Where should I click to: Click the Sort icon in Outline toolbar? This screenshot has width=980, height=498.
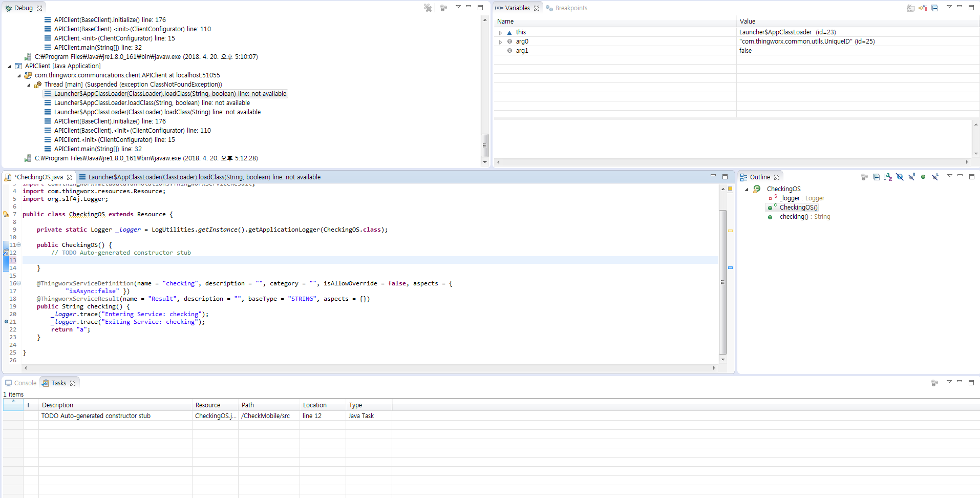pyautogui.click(x=888, y=177)
